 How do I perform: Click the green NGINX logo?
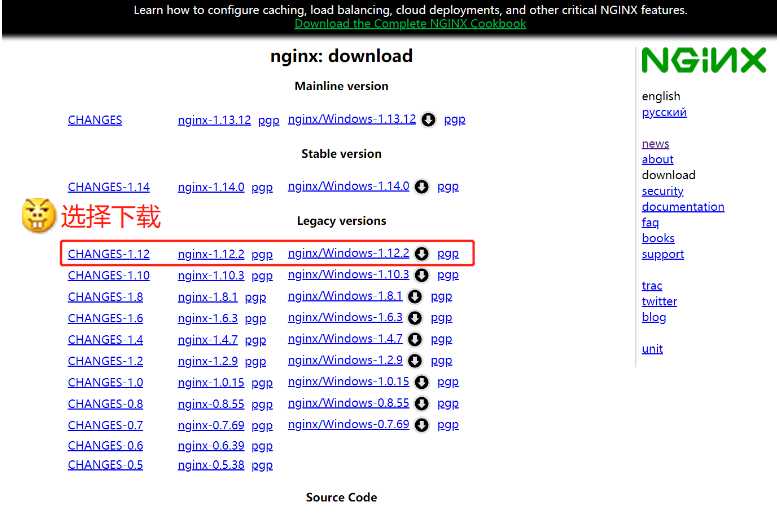[x=703, y=61]
